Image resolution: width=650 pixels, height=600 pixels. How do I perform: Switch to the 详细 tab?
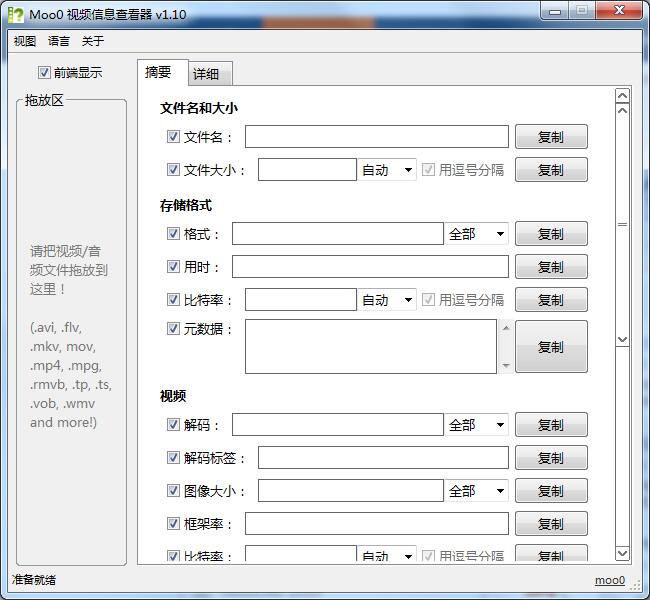[x=211, y=74]
